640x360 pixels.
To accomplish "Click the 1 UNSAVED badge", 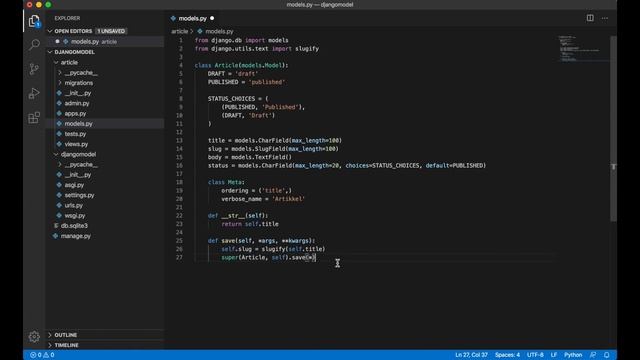I will click(111, 31).
